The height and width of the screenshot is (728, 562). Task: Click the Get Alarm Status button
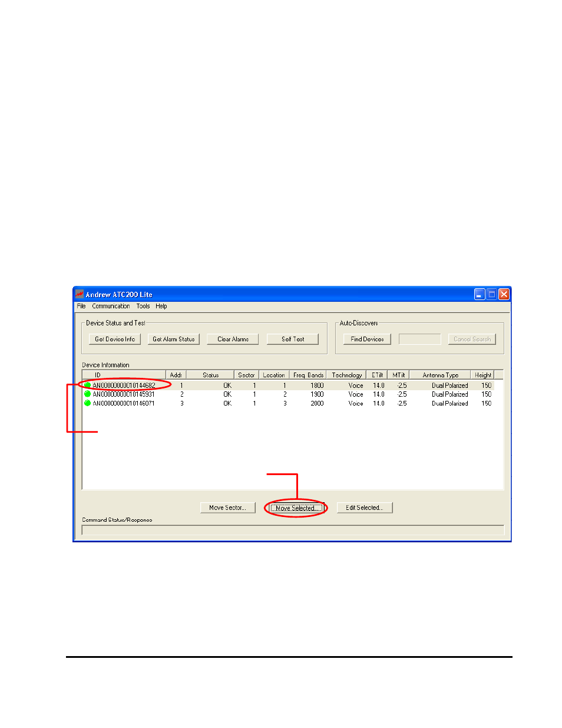174,339
